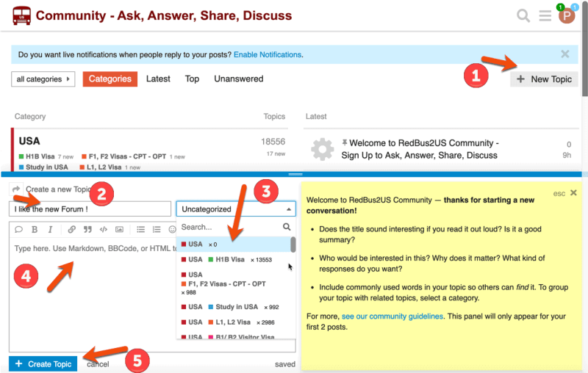588x373 pixels.
Task: Click the blue notification badge on avatar
Action: 575,7
